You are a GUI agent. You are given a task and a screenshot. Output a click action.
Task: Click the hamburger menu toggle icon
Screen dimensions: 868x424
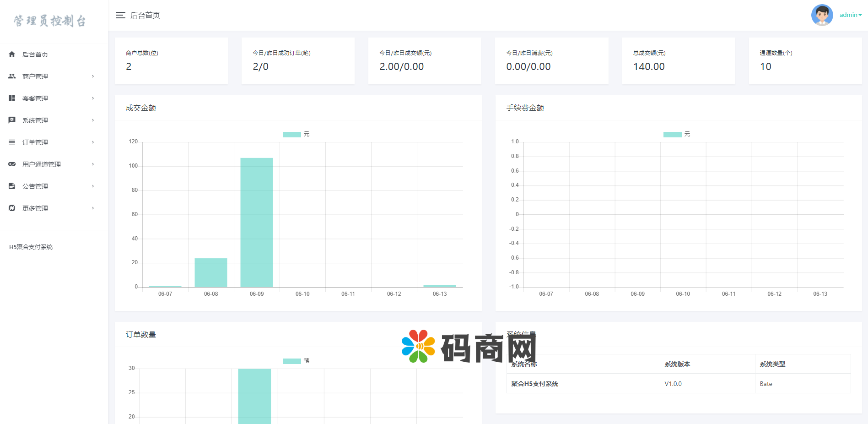point(120,16)
